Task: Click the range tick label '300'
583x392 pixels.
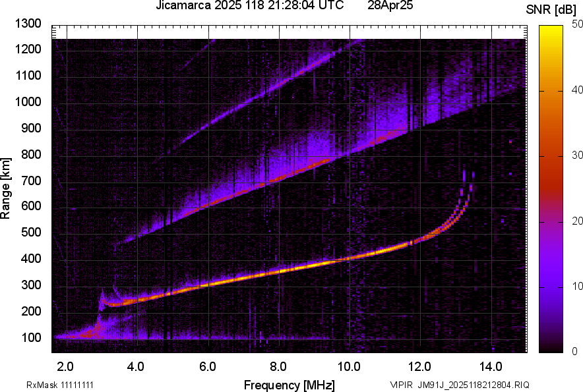Action: [31, 285]
